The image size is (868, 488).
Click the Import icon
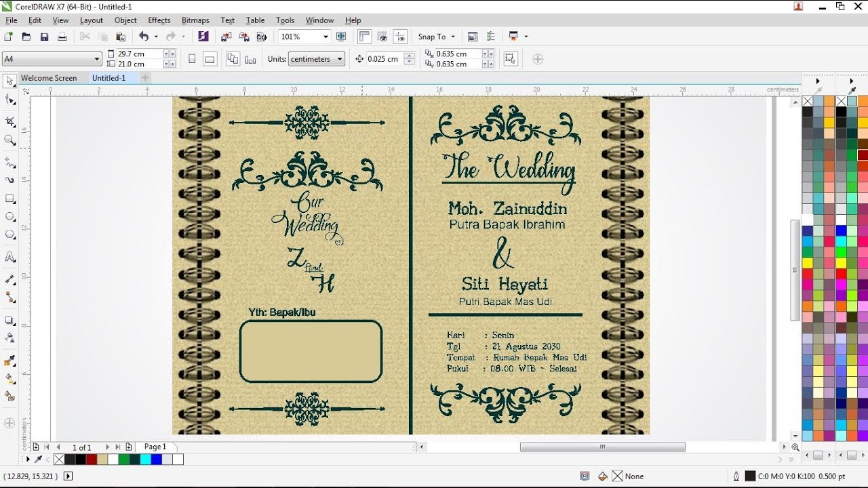[226, 37]
